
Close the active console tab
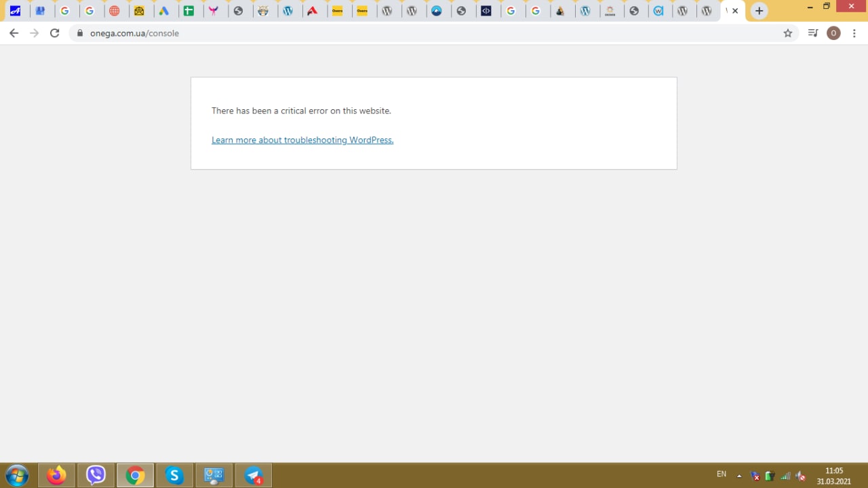(x=735, y=11)
